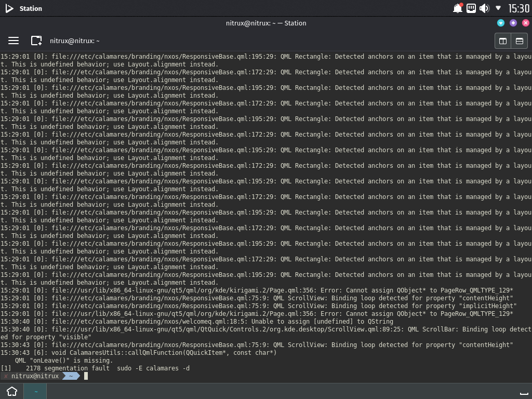Expand the hamburger menu in Station
The width and height of the screenshot is (532, 399).
click(x=14, y=41)
